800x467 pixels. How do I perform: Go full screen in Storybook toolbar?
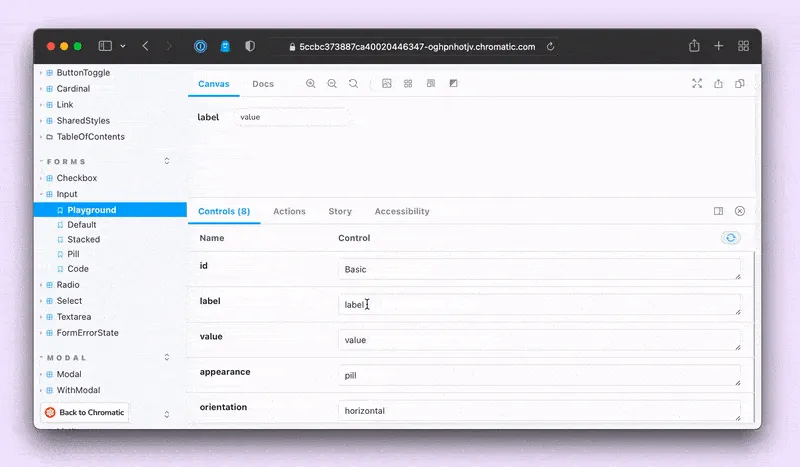coord(697,84)
